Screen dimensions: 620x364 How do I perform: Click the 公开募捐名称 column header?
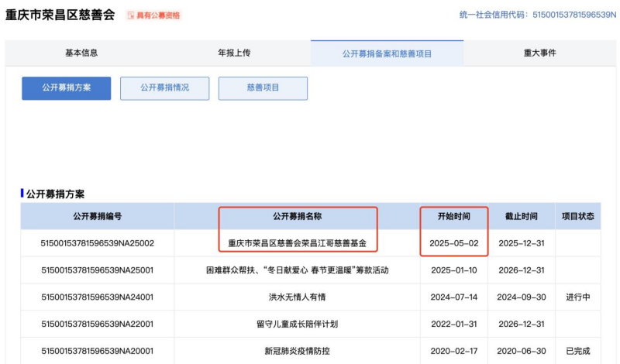click(297, 217)
